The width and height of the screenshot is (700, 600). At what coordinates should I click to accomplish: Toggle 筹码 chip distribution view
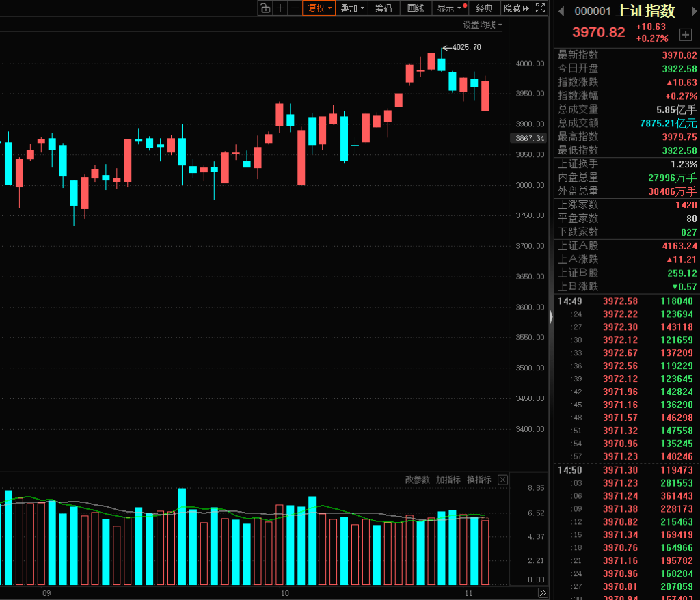tap(383, 8)
